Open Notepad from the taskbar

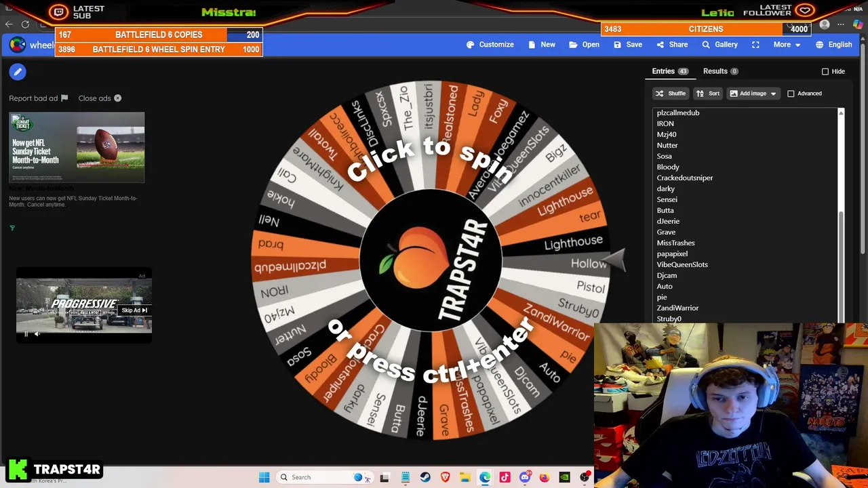tap(406, 477)
